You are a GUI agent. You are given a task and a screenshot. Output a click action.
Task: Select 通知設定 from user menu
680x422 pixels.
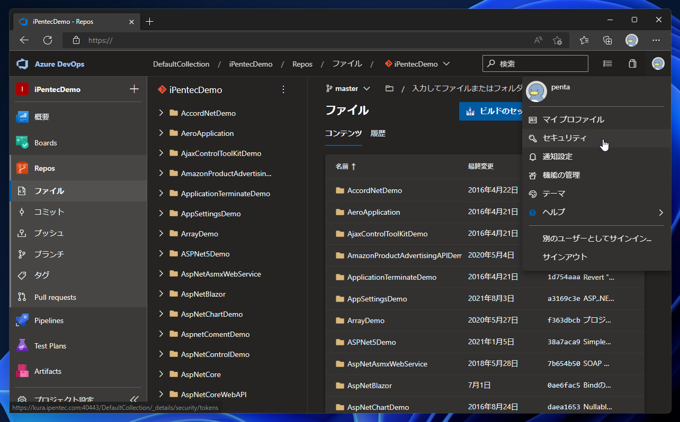pos(596,157)
